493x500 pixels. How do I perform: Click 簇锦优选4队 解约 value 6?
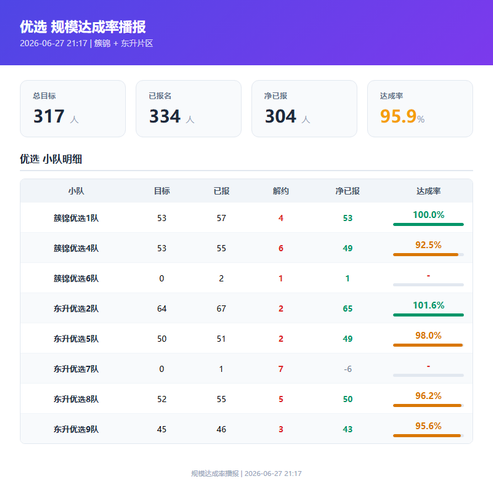(281, 248)
